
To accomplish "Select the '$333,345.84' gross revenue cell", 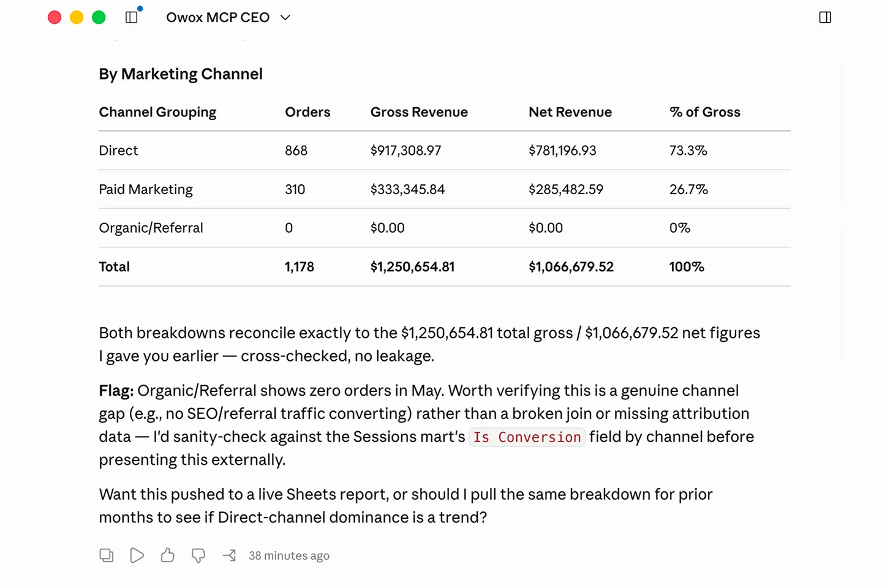I will click(x=407, y=190).
